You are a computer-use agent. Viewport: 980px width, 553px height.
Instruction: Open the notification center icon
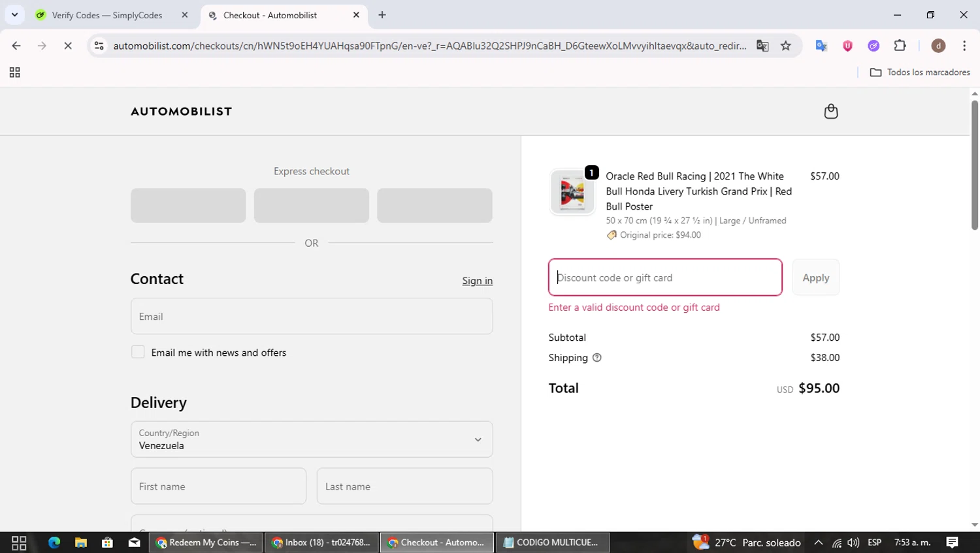pos(953,543)
